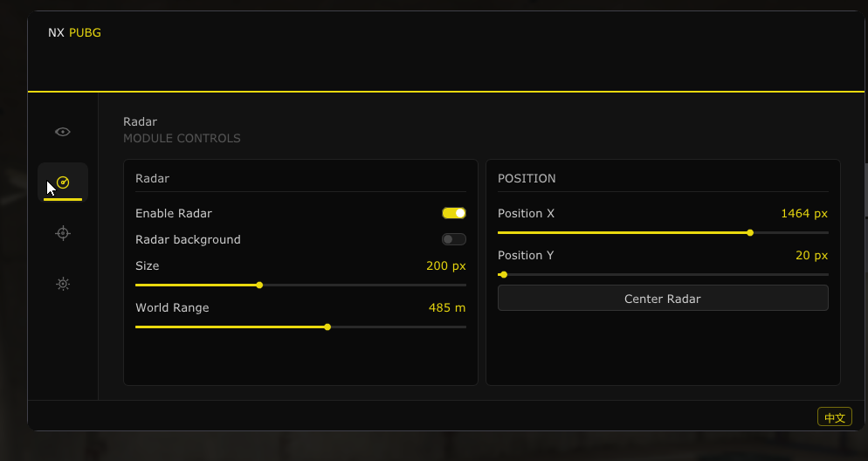868x461 pixels.
Task: Click the Size slider handle
Action: [x=259, y=285]
